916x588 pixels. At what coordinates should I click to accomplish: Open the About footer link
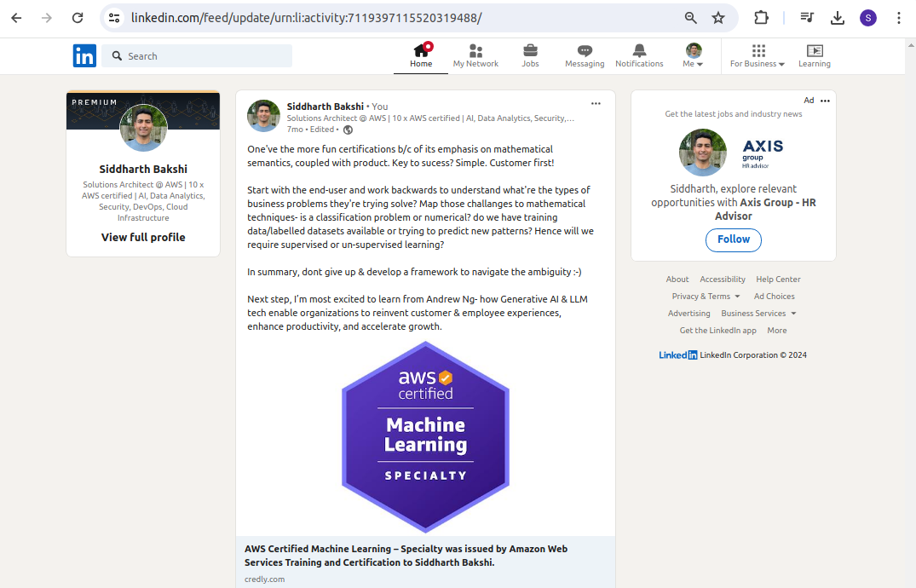(677, 280)
